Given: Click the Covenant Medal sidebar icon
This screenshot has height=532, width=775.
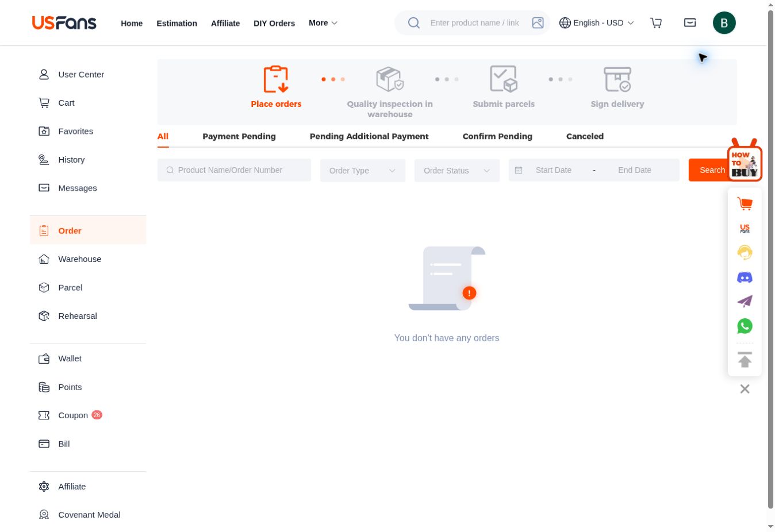Looking at the screenshot, I should 44,515.
